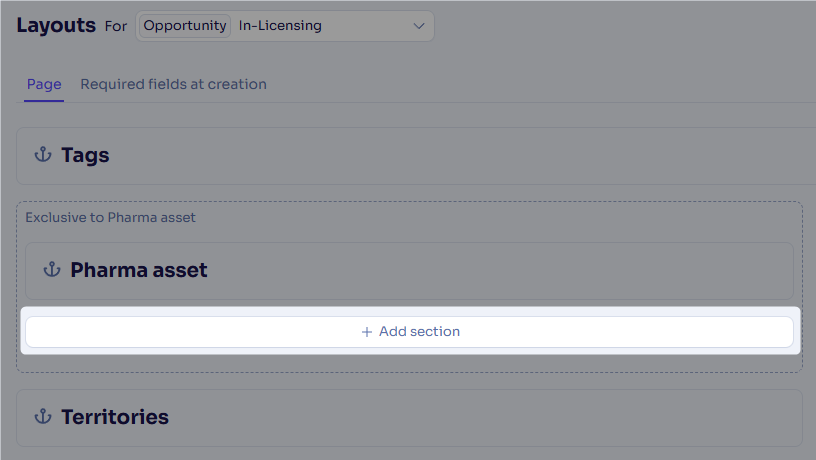The image size is (816, 460).
Task: Expand the layout selector chevron arrow
Action: [419, 26]
